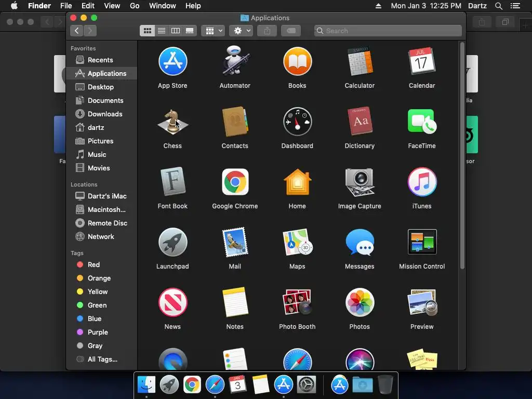Select the Notes app in the grid
The width and height of the screenshot is (532, 399).
[x=235, y=303]
